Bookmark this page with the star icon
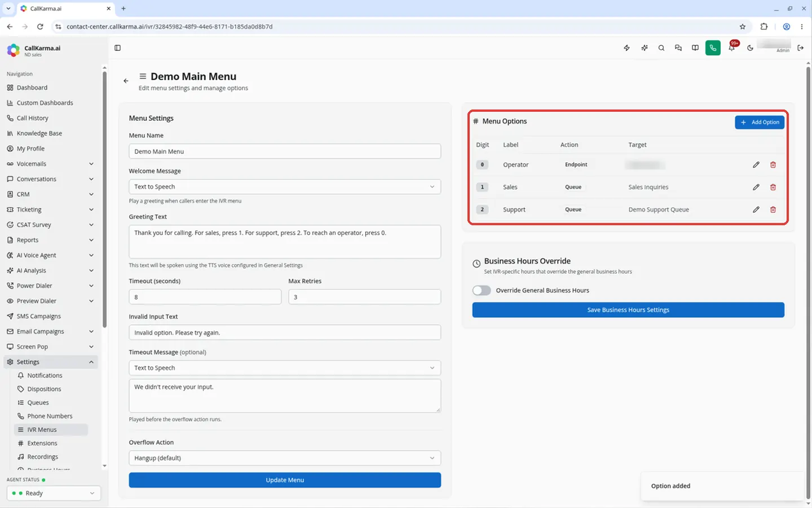Screen dimensions: 812x508 click(743, 27)
